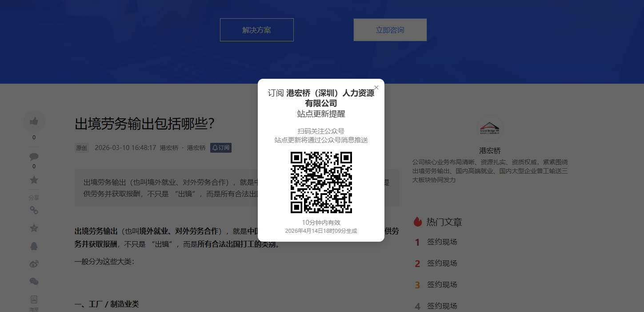Copy article link using chain icon
This screenshot has width=644, height=312.
coord(34,210)
